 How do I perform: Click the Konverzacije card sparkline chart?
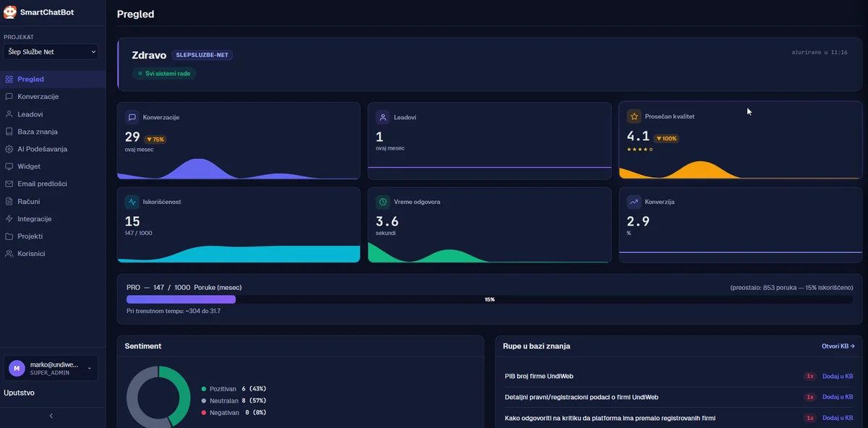pos(239,168)
